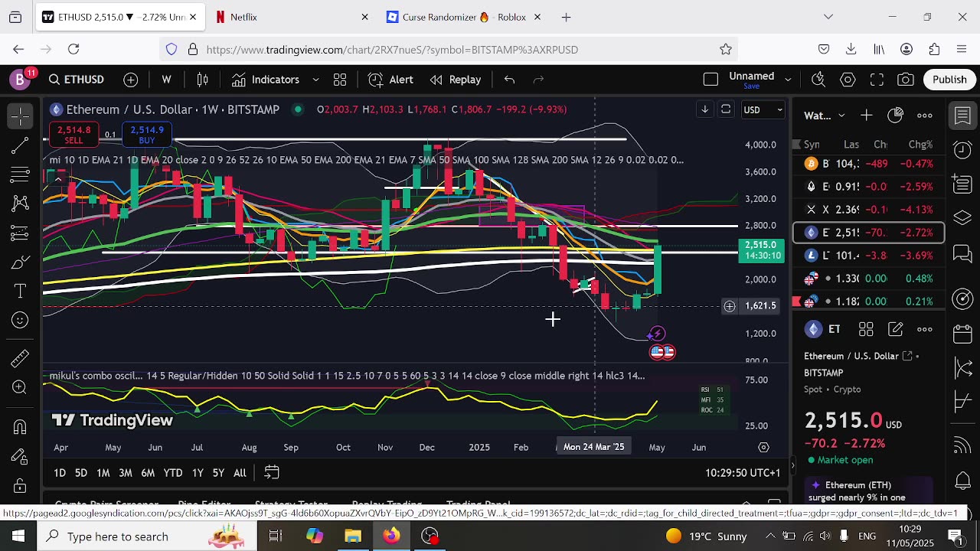Screen dimensions: 980x551
Task: Open the go-to-date calendar icon
Action: 271,473
